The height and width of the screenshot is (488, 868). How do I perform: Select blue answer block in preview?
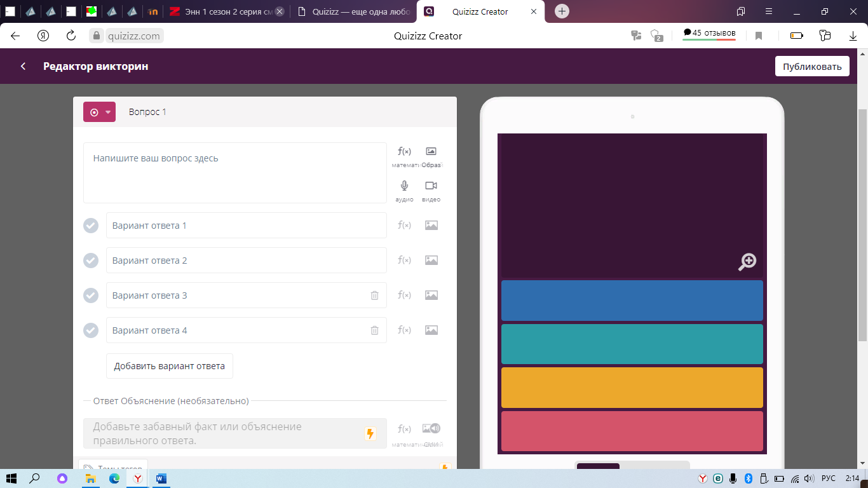point(632,301)
